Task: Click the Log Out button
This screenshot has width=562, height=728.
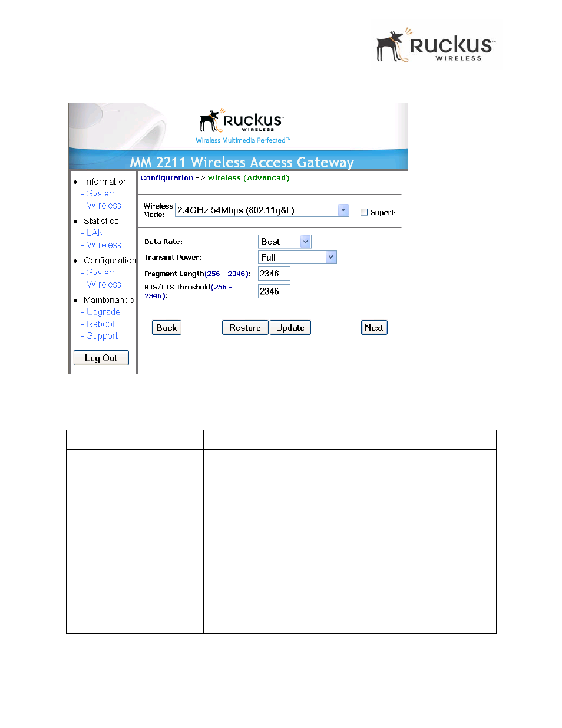Action: [101, 358]
